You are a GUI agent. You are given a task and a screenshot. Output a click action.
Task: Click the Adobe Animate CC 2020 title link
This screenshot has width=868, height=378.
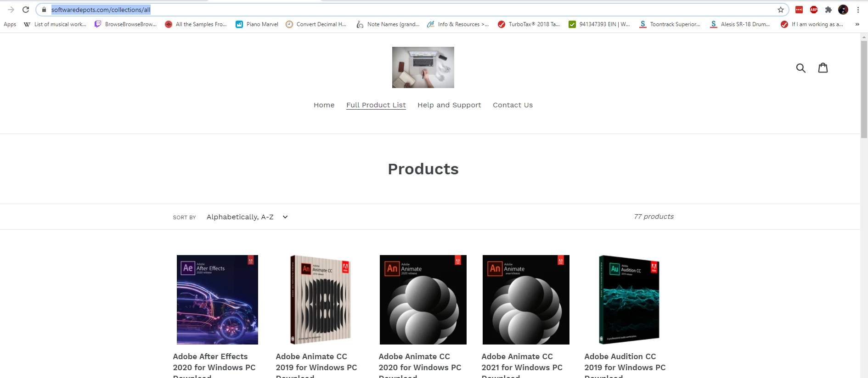pyautogui.click(x=420, y=365)
